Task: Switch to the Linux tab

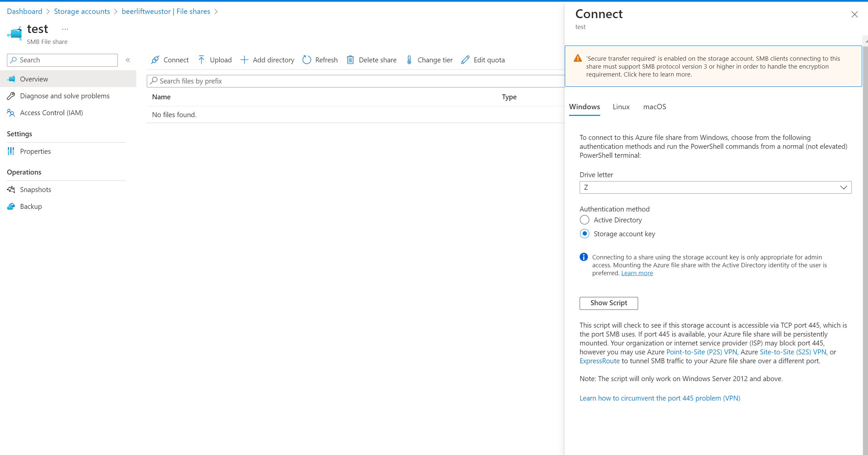Action: (x=621, y=107)
